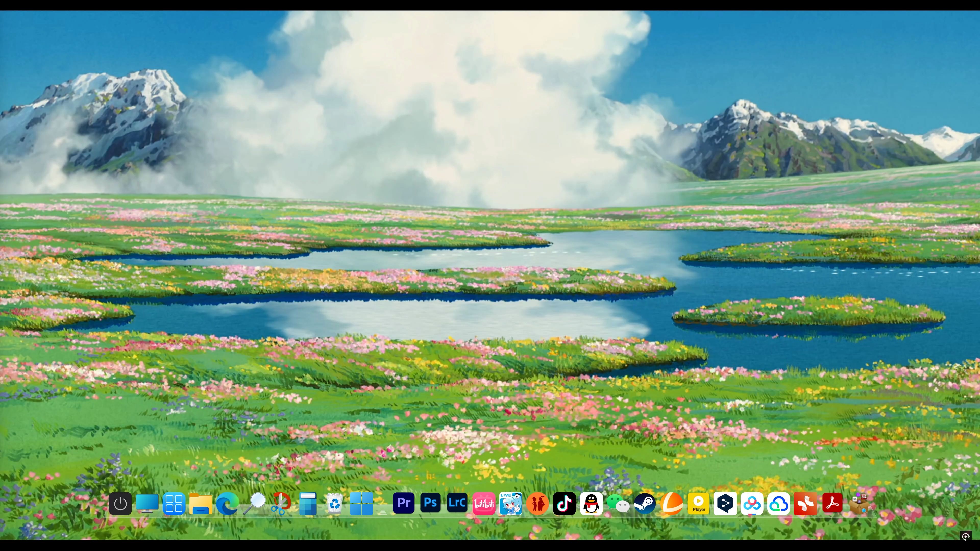Image resolution: width=980 pixels, height=551 pixels.
Task: Open the Recycle Bin
Action: click(335, 503)
